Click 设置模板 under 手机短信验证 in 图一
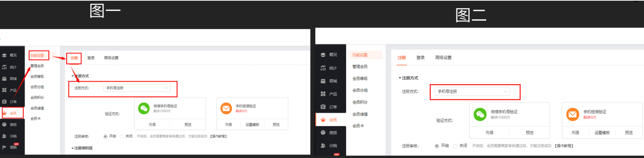 252,124
